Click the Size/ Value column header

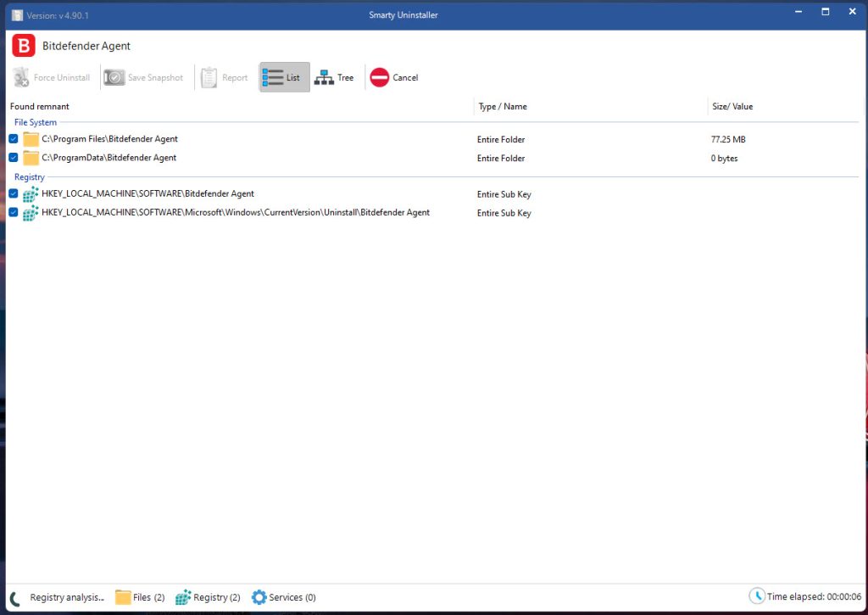pos(732,106)
